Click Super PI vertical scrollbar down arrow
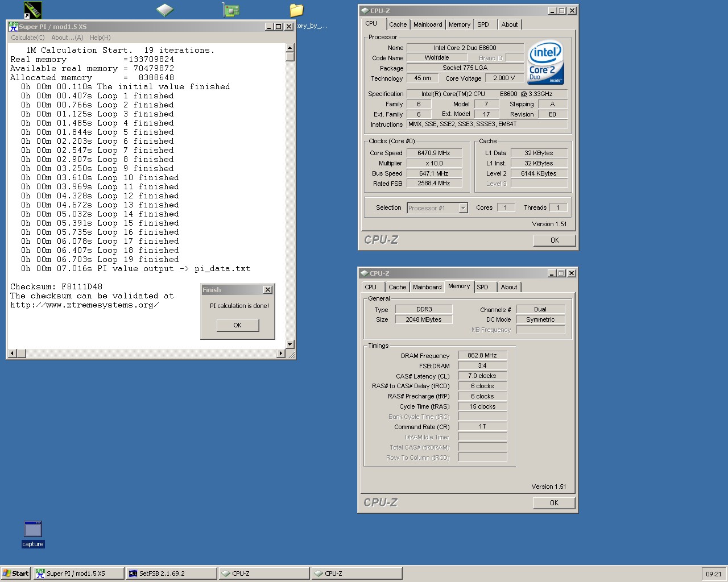The image size is (728, 582). (x=290, y=344)
